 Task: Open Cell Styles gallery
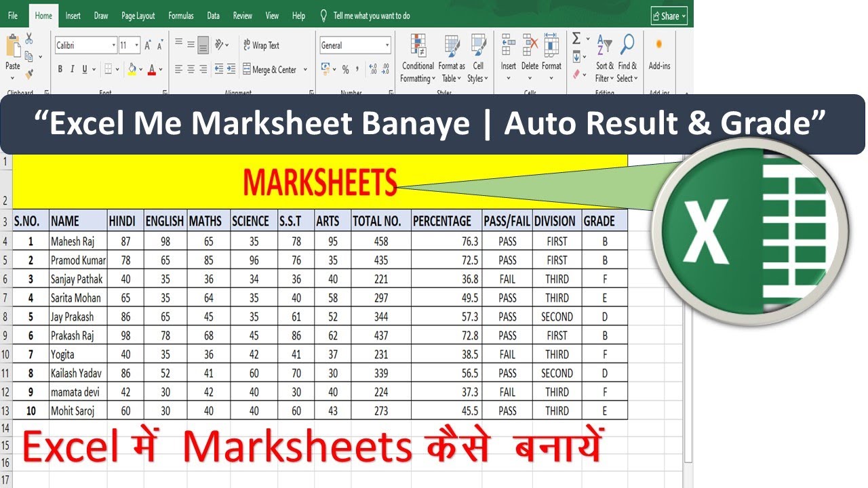coord(478,58)
